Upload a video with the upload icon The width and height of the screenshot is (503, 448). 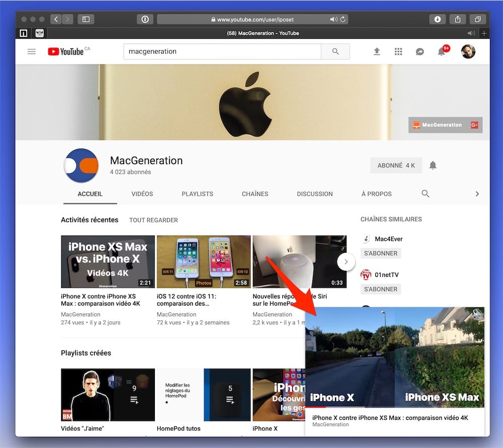tap(377, 51)
